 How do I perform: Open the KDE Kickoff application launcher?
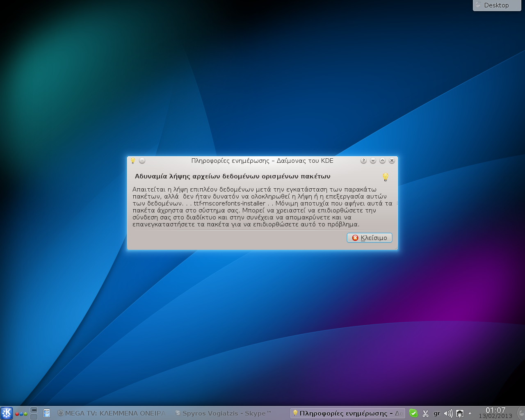tap(7, 413)
